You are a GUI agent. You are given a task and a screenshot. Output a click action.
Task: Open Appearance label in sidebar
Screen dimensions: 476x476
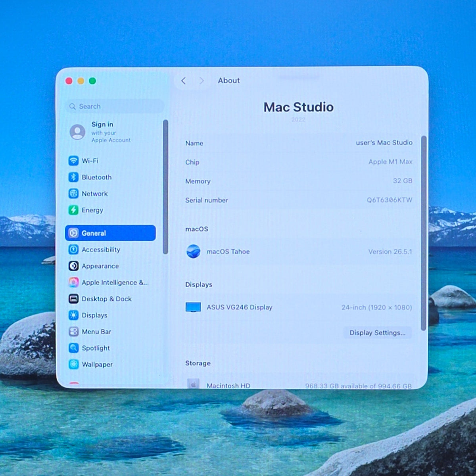pos(100,266)
